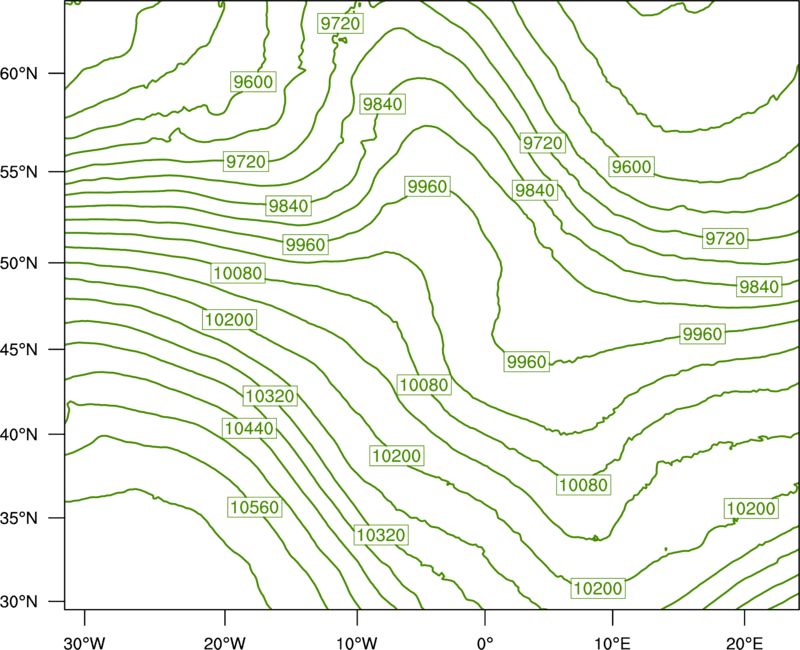Click the 10200 label at right edge

(x=751, y=508)
